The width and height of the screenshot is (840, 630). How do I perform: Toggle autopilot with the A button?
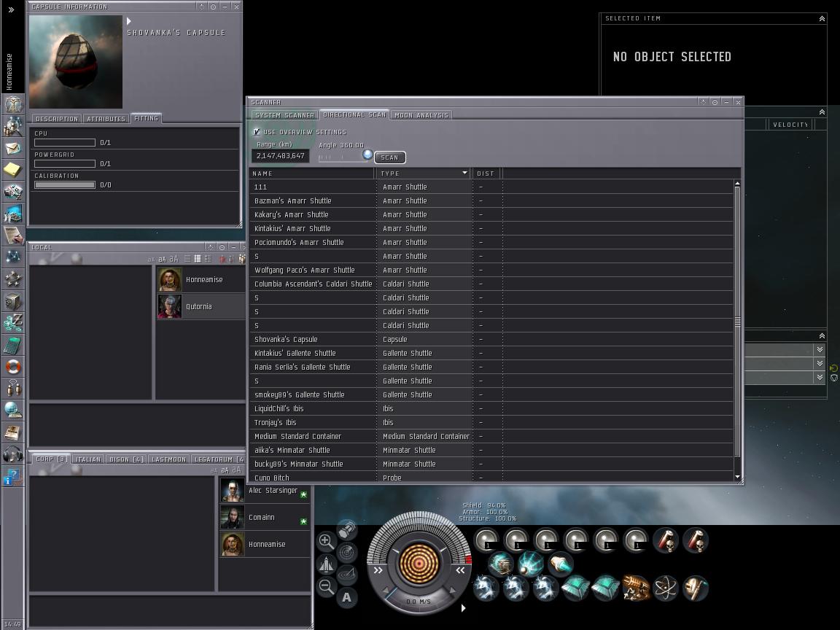[x=347, y=596]
